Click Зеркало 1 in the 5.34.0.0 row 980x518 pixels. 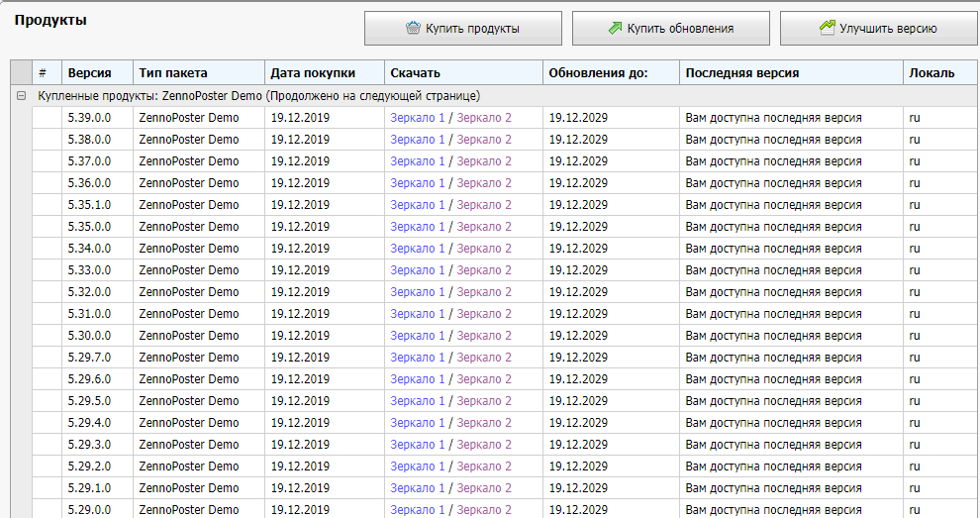coord(418,249)
